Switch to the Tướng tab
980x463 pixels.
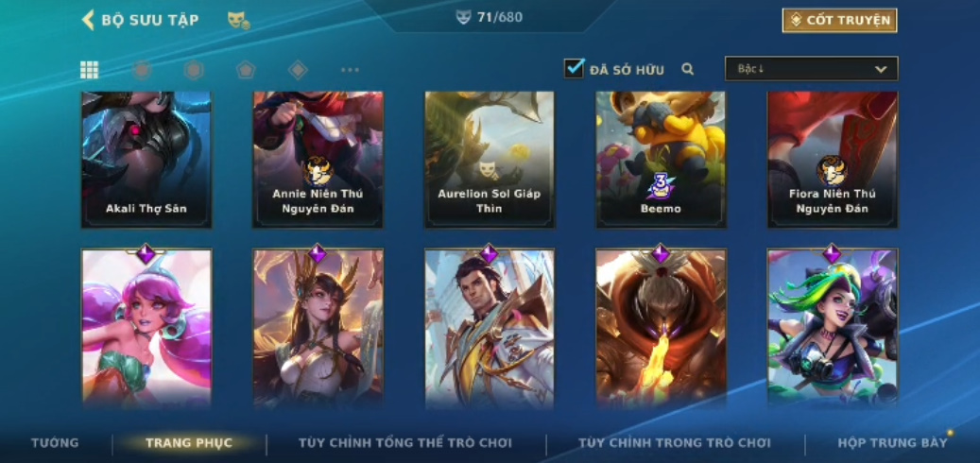[x=55, y=443]
